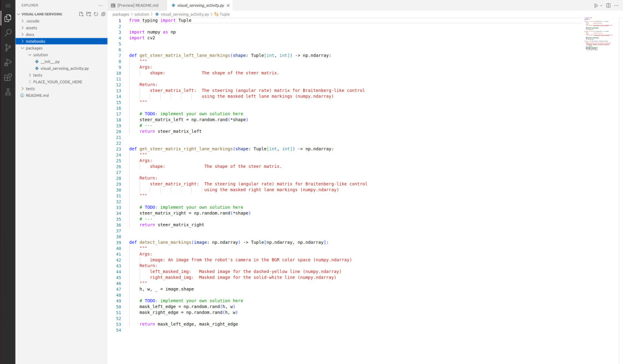This screenshot has height=364, width=623.
Task: Click the New Folder icon in Explorer
Action: pos(89,14)
